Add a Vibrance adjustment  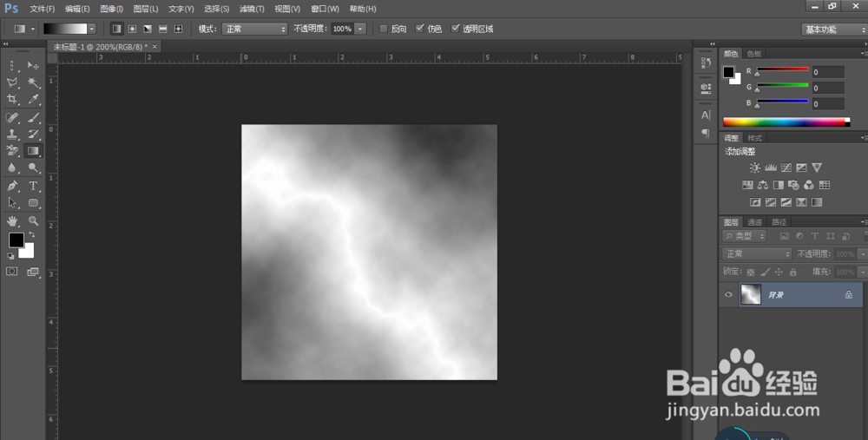(x=817, y=167)
